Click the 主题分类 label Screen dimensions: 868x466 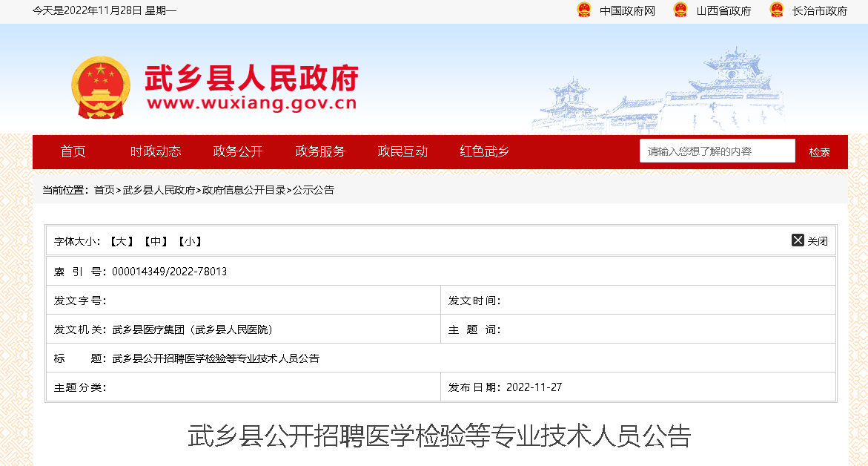click(80, 387)
